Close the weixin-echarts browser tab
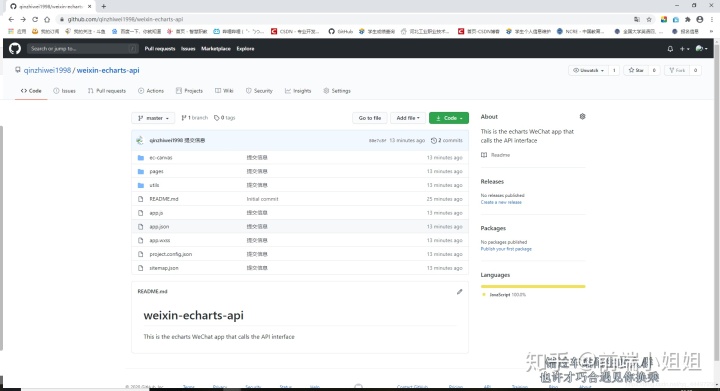 (90, 6)
